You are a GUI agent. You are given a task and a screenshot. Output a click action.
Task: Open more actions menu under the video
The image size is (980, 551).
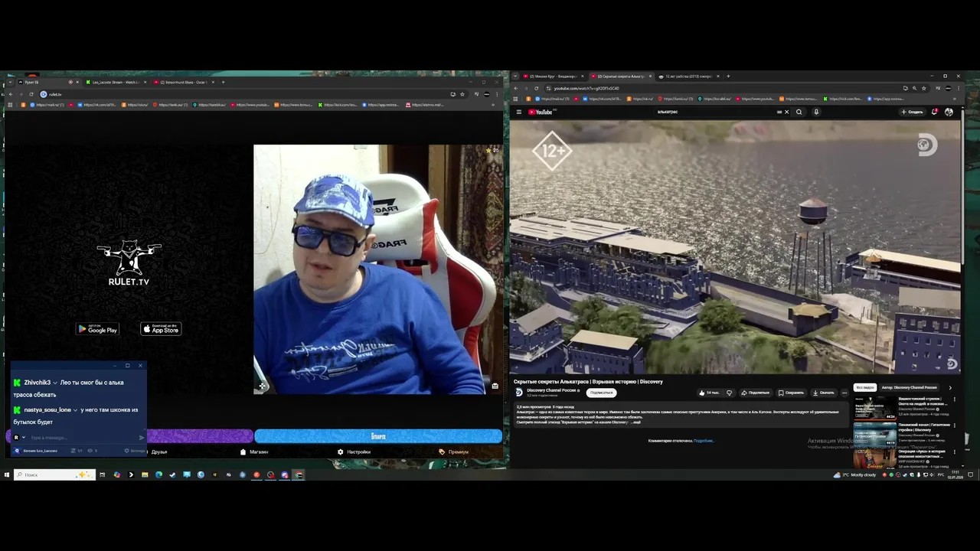pos(844,393)
